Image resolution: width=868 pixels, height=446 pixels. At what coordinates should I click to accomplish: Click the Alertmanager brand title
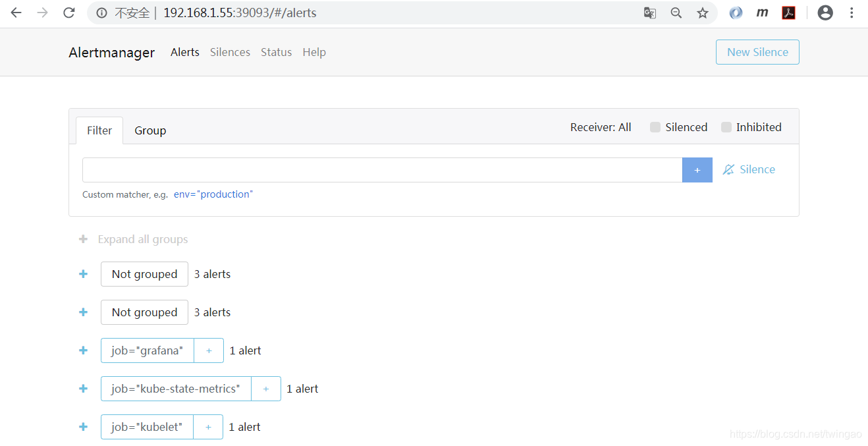point(112,53)
